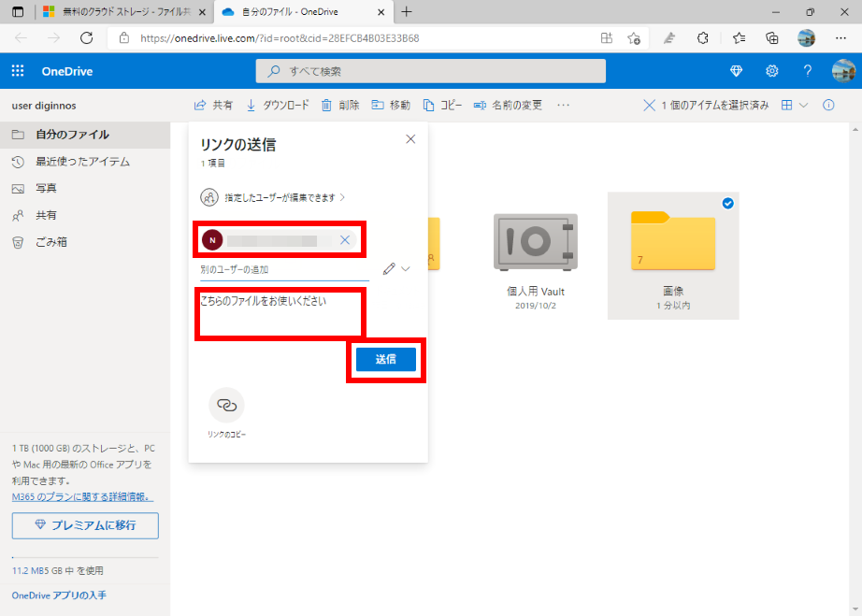The height and width of the screenshot is (616, 862).
Task: Click the 名前の変更 rename toolbar button
Action: pyautogui.click(x=508, y=105)
